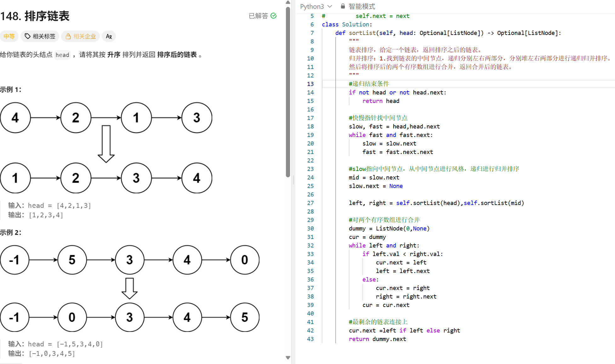Click the chevron next to Python3
This screenshot has height=364, width=615.
330,6
